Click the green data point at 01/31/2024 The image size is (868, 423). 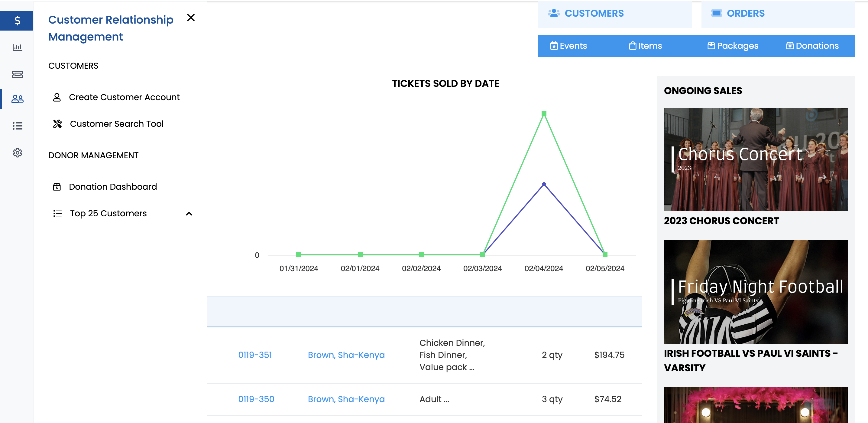299,255
